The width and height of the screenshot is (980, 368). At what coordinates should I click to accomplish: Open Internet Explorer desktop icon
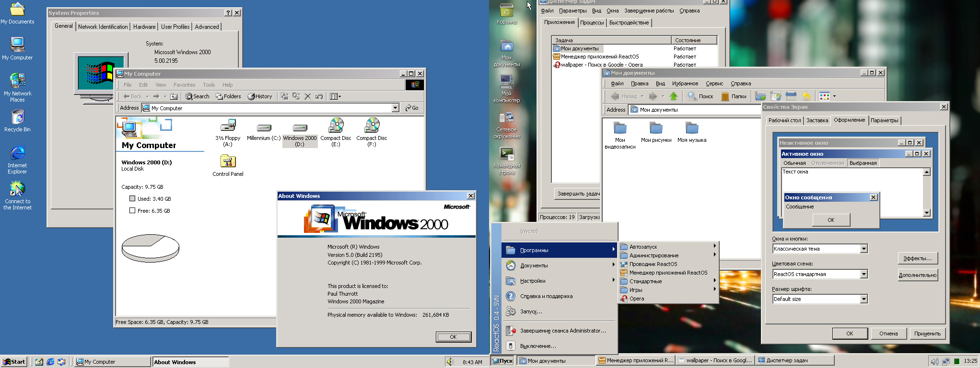point(17,160)
